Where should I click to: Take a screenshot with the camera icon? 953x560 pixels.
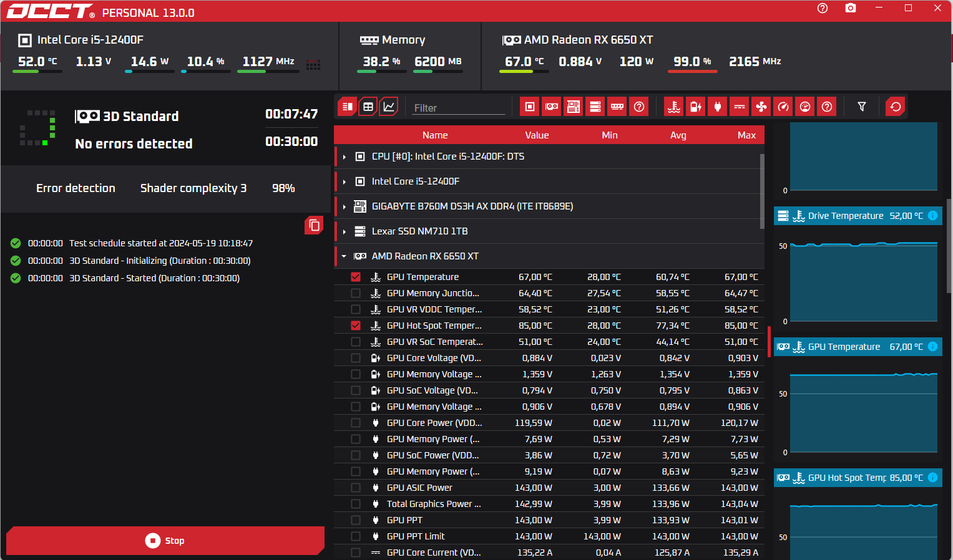[851, 8]
